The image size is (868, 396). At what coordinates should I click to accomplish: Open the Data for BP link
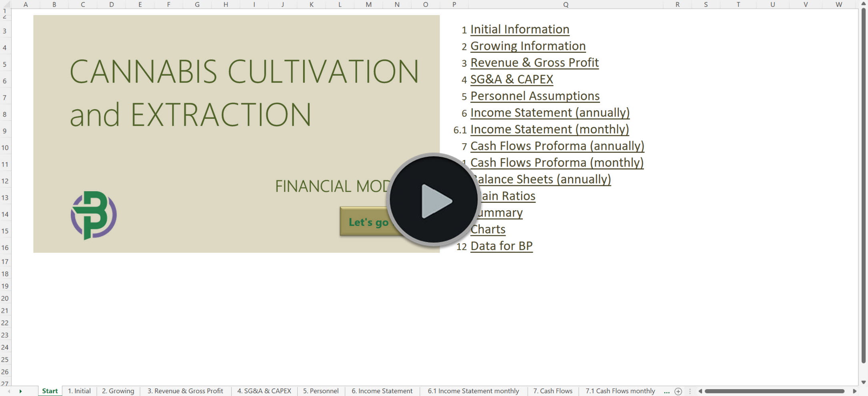[502, 246]
